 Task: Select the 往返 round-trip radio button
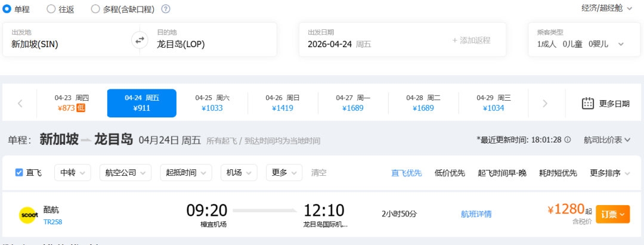(x=51, y=9)
